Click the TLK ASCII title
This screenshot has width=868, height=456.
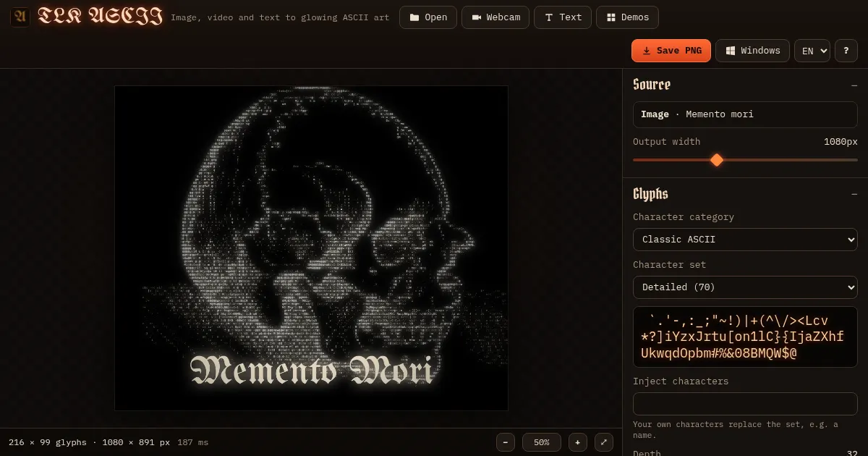(x=100, y=17)
